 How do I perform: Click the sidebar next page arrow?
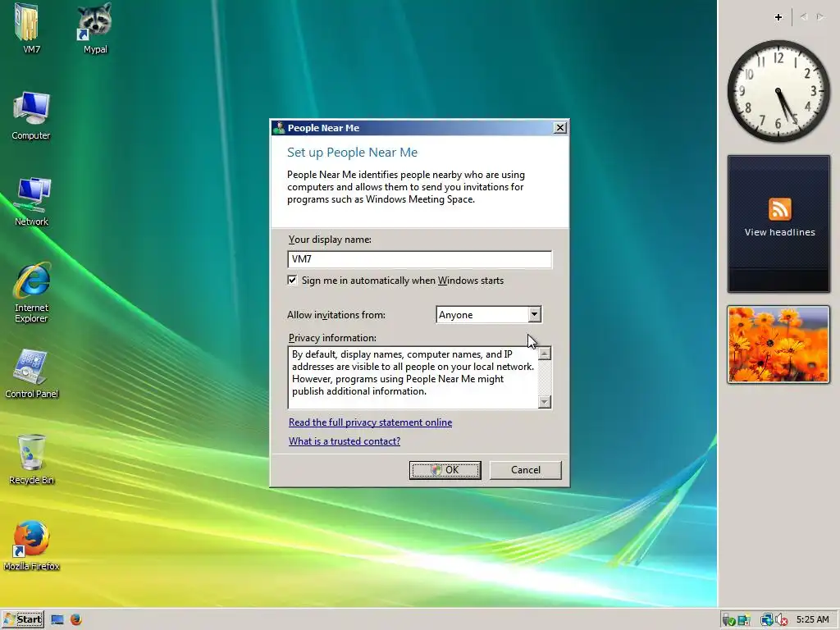820,17
